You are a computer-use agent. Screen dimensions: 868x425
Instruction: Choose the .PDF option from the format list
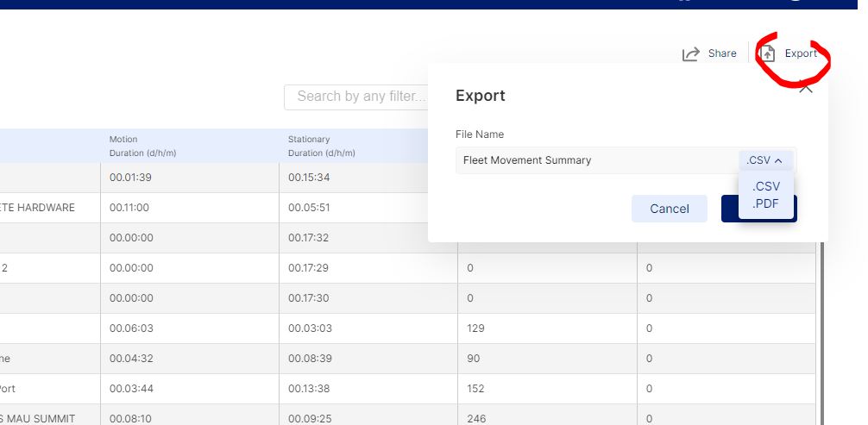[x=765, y=203]
